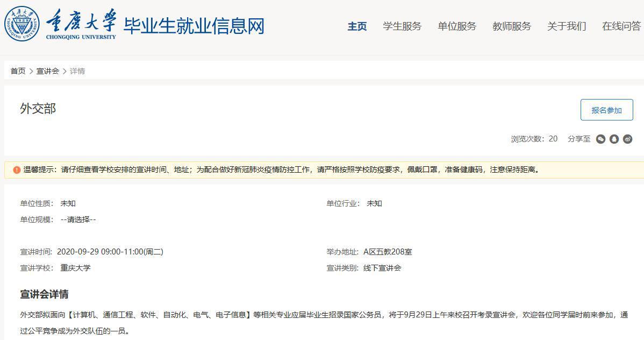
Task: Click the address A区五教208室
Action: 387,252
